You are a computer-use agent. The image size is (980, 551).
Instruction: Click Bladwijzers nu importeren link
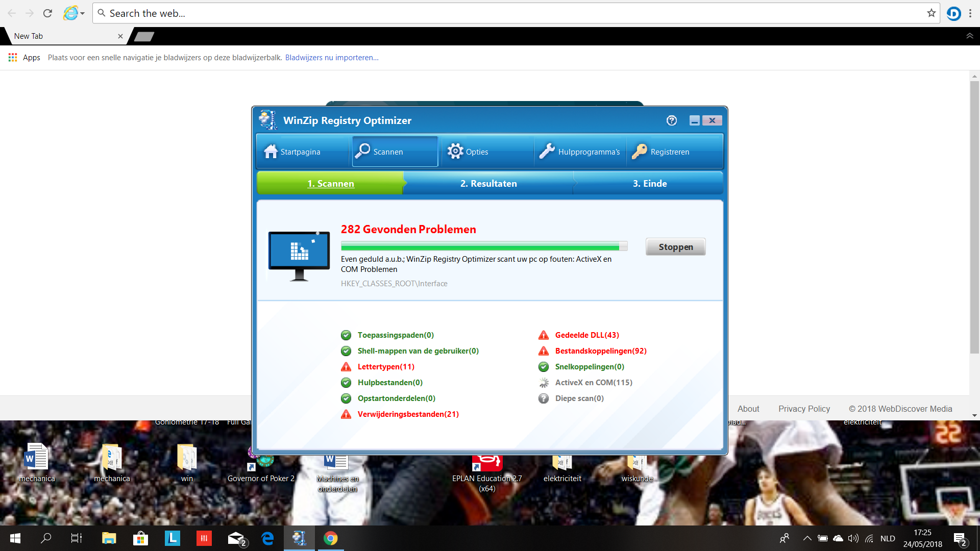(x=332, y=58)
